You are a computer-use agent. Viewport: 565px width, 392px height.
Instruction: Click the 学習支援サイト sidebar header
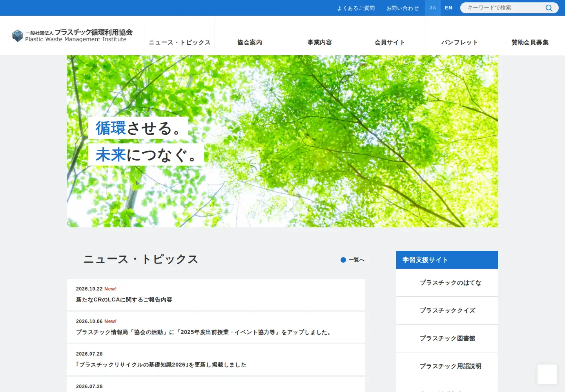point(447,260)
